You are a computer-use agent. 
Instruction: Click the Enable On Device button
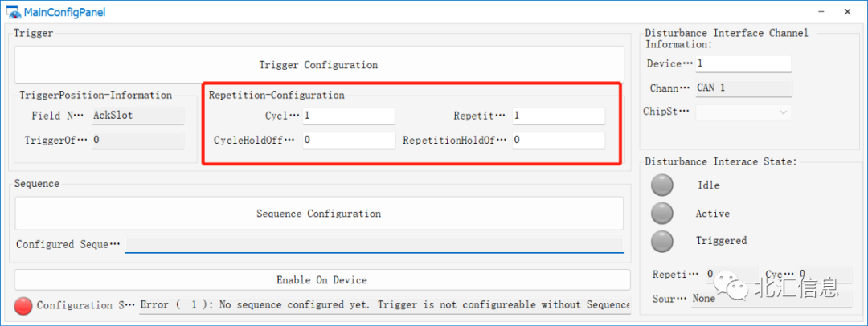point(321,280)
